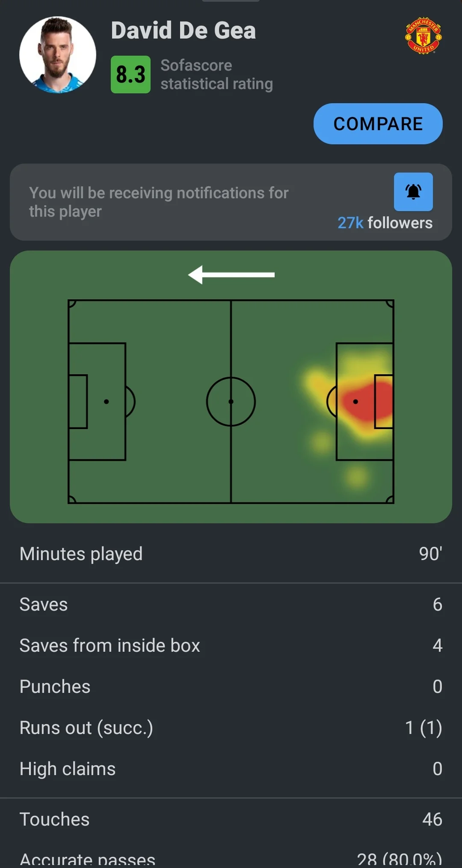462x868 pixels.
Task: Tap the Punches statistic row
Action: [231, 686]
